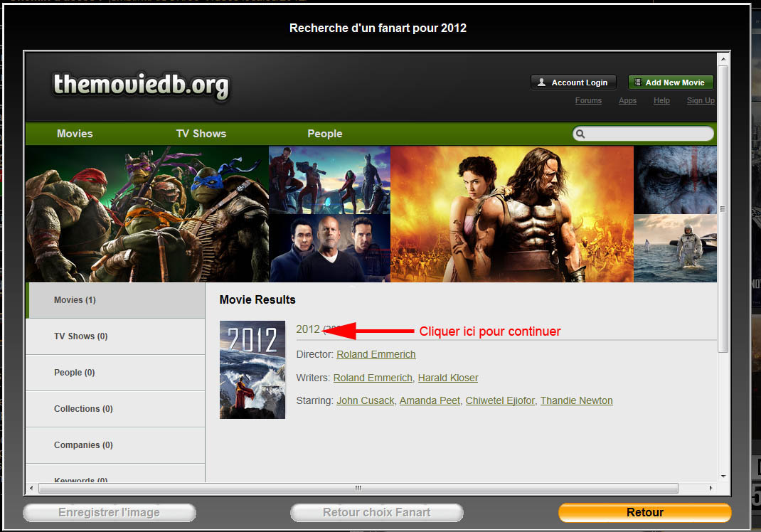The width and height of the screenshot is (761, 532).
Task: Click the 2012 movie poster thumbnail
Action: click(252, 369)
